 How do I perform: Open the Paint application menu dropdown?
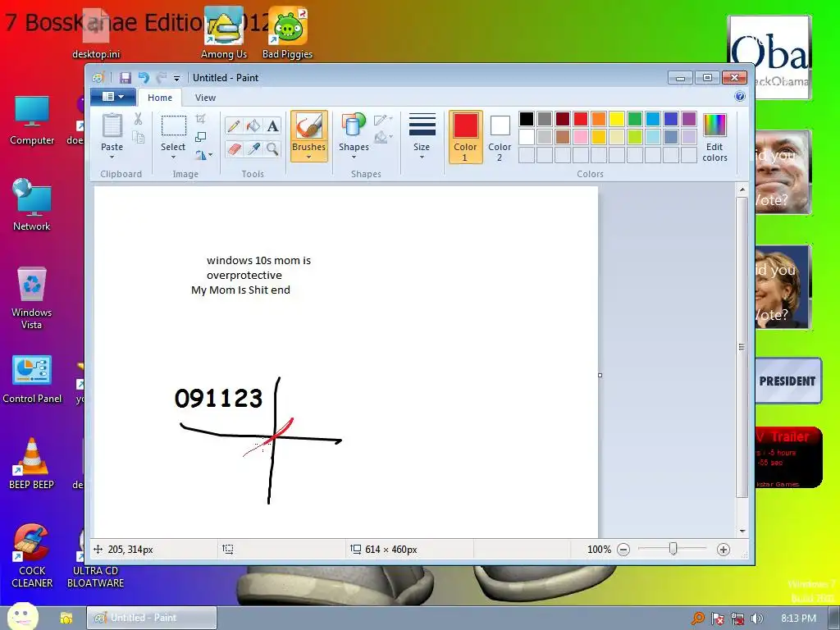pos(112,97)
